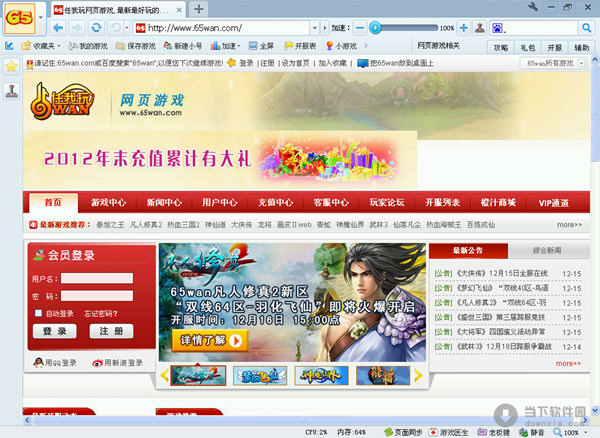Click 全屏 fullscreen in the toolbar

[261, 46]
